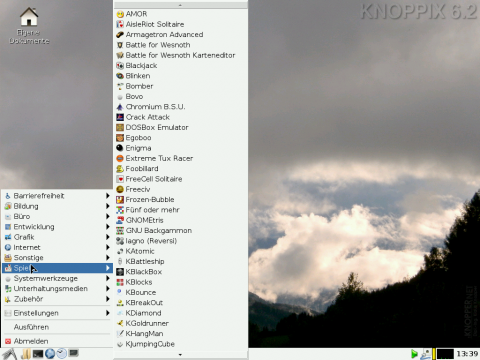This screenshot has width=480, height=360.
Task: Start Battle for Wesnoth
Action: [180, 45]
